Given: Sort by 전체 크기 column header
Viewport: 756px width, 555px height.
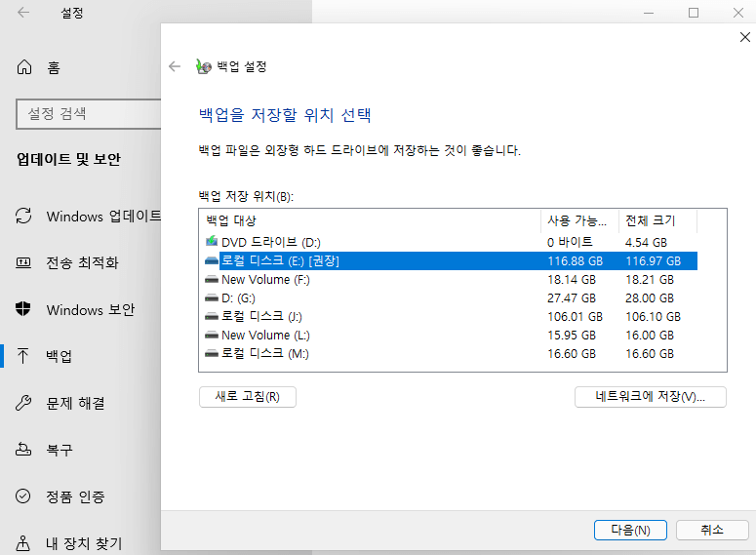Looking at the screenshot, I should (657, 220).
